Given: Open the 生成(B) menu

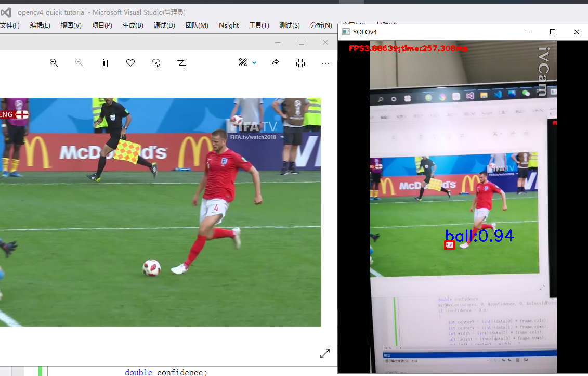Looking at the screenshot, I should click(133, 25).
